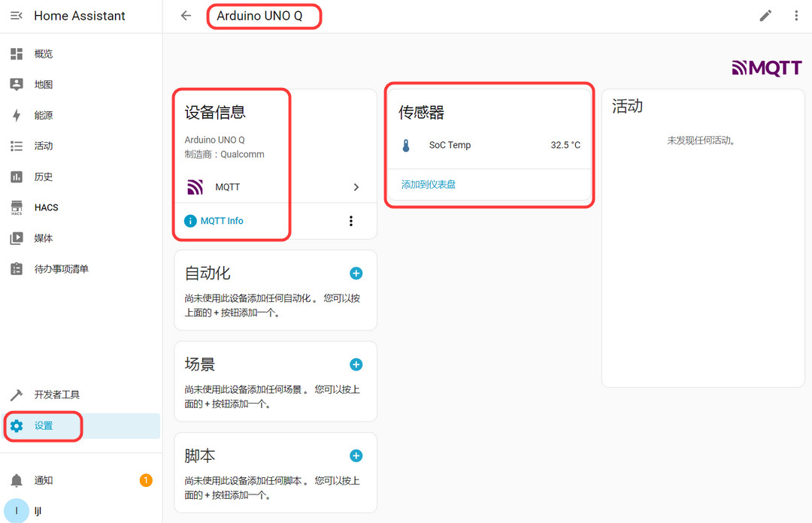Open the 开发者工具 hammer icon
The height and width of the screenshot is (523, 812).
(x=17, y=395)
